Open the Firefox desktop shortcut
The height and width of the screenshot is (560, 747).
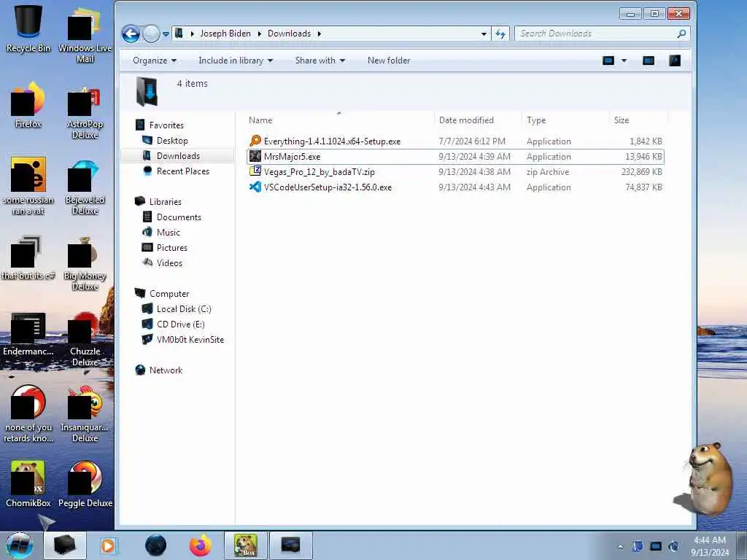pyautogui.click(x=28, y=105)
